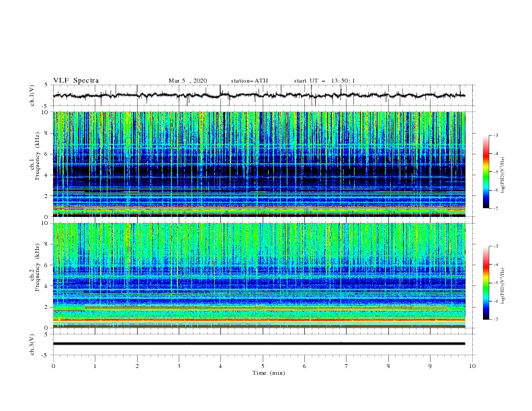The width and height of the screenshot is (532, 411).
Task: Click the ch.2 'Frequency (kHz)' axis label
Action: coord(38,267)
